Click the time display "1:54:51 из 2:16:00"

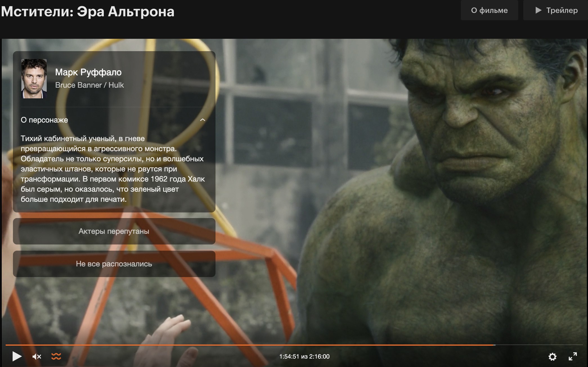click(x=304, y=357)
